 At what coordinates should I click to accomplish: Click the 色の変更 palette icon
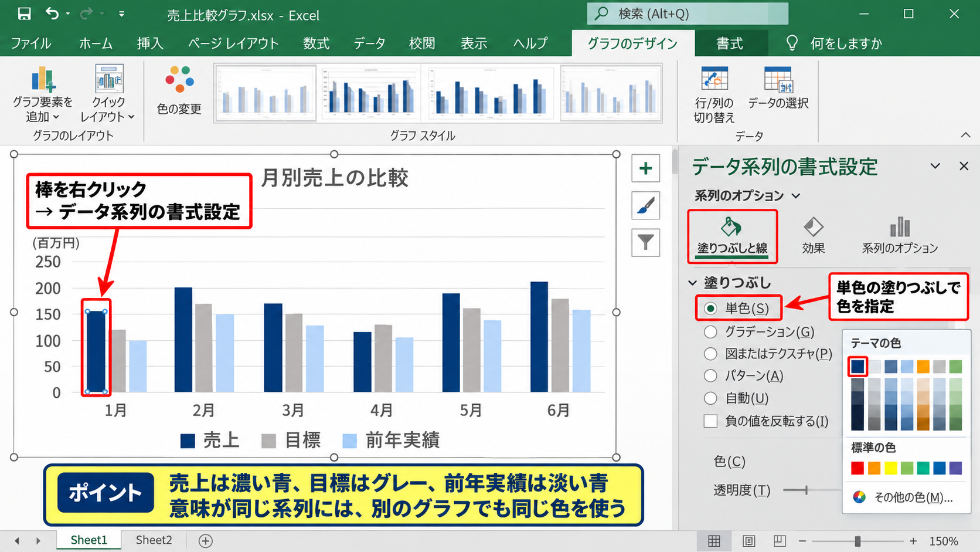[x=179, y=80]
